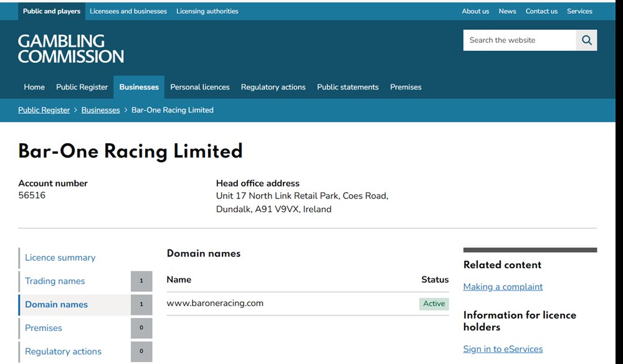The width and height of the screenshot is (623, 364).
Task: Select Domain names in side menu
Action: click(57, 304)
